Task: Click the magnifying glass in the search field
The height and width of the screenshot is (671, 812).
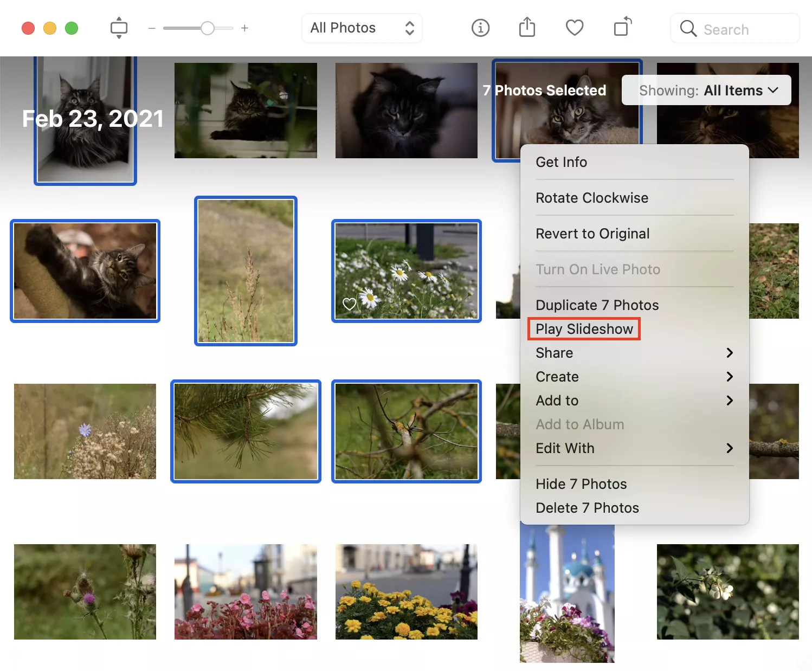Action: point(688,29)
